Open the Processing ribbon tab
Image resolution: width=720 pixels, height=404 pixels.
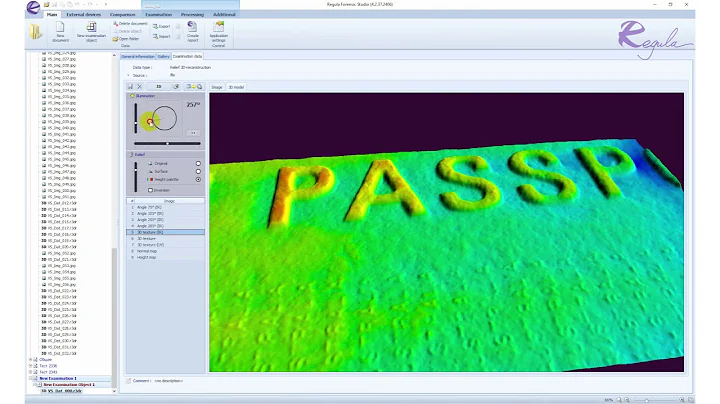(x=192, y=15)
